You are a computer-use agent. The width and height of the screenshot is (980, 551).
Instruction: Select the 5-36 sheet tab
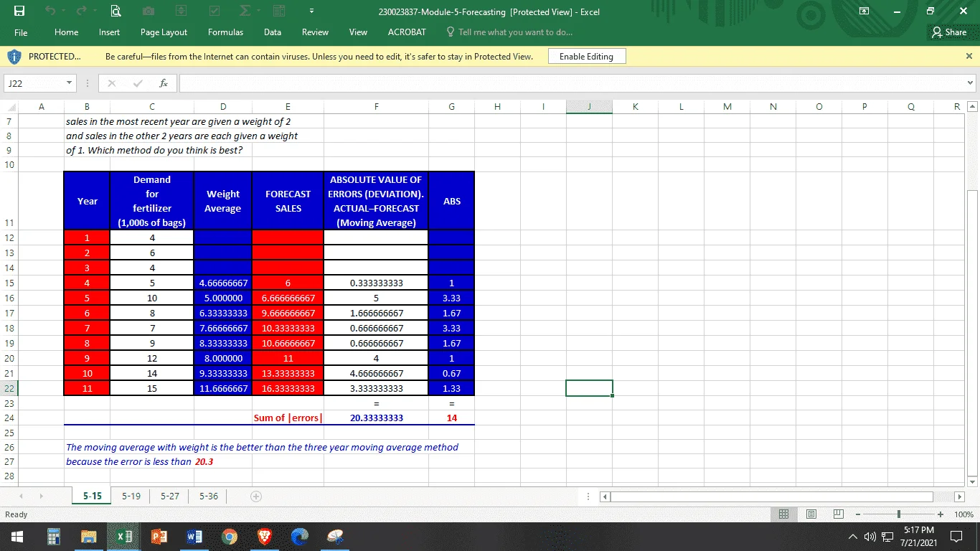pyautogui.click(x=209, y=496)
